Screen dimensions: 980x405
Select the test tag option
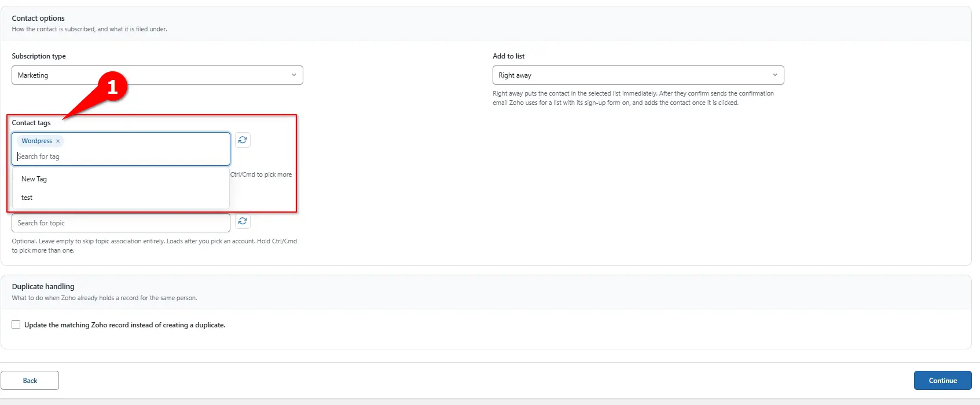click(x=121, y=198)
